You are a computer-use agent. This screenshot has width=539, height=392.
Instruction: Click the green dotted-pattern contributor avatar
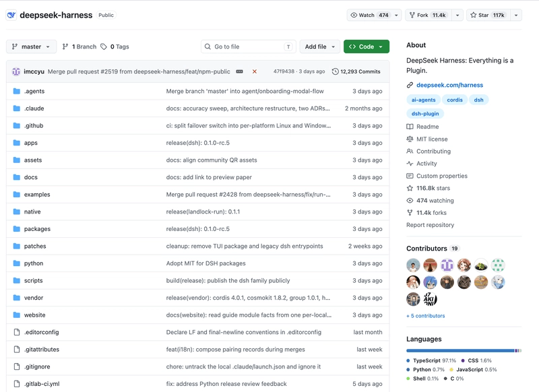coord(498,265)
